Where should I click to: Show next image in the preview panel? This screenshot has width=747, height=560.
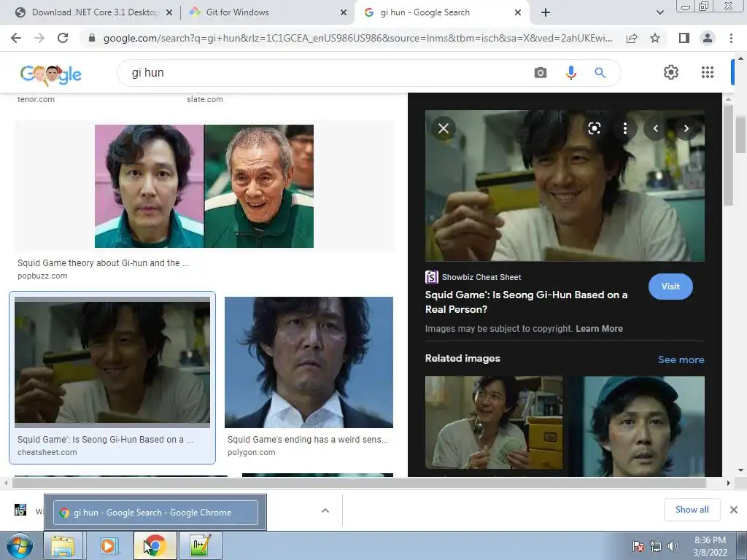(686, 128)
